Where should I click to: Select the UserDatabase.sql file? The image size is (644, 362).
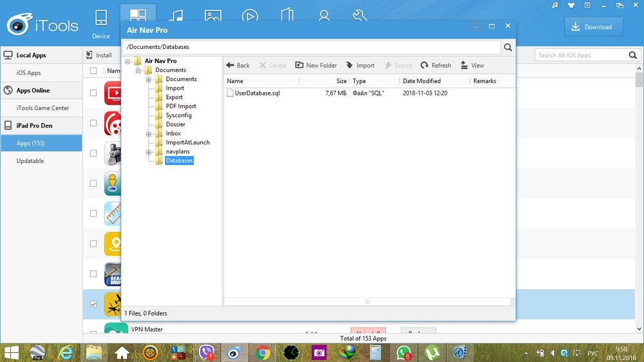click(x=256, y=93)
